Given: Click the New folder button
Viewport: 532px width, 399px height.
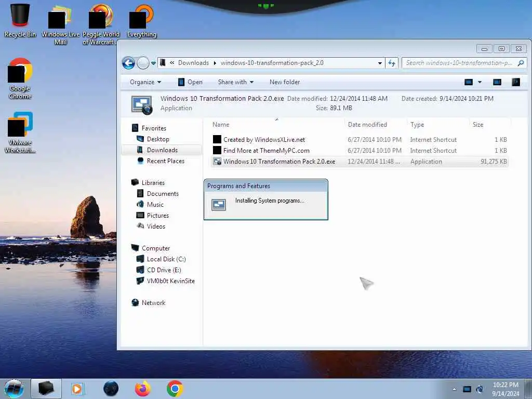Looking at the screenshot, I should 285,82.
